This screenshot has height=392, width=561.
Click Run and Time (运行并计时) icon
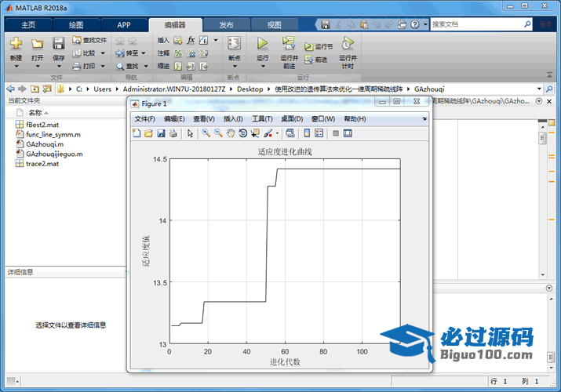pos(348,43)
